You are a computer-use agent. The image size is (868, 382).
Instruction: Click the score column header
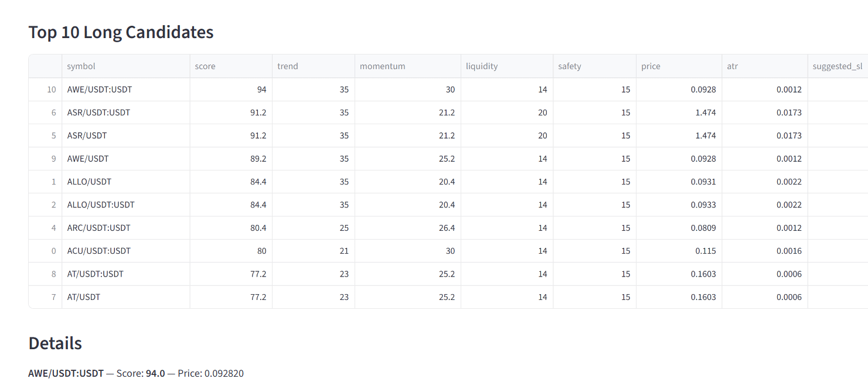tap(205, 66)
